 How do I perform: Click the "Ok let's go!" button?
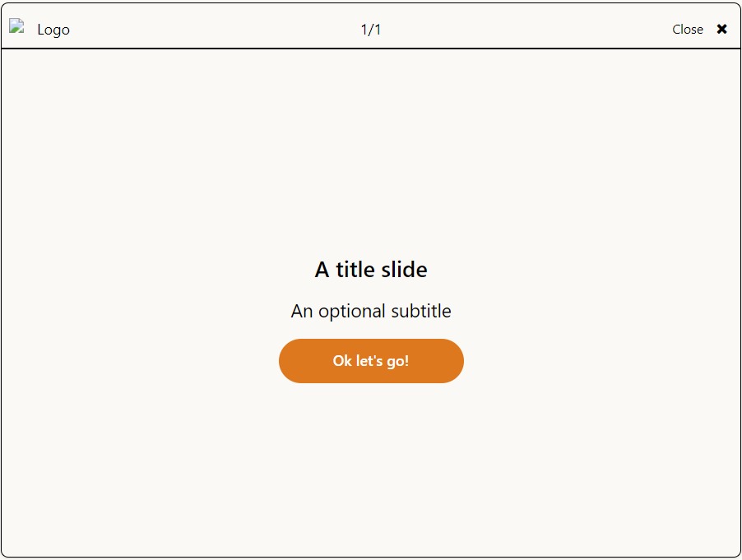click(x=371, y=361)
